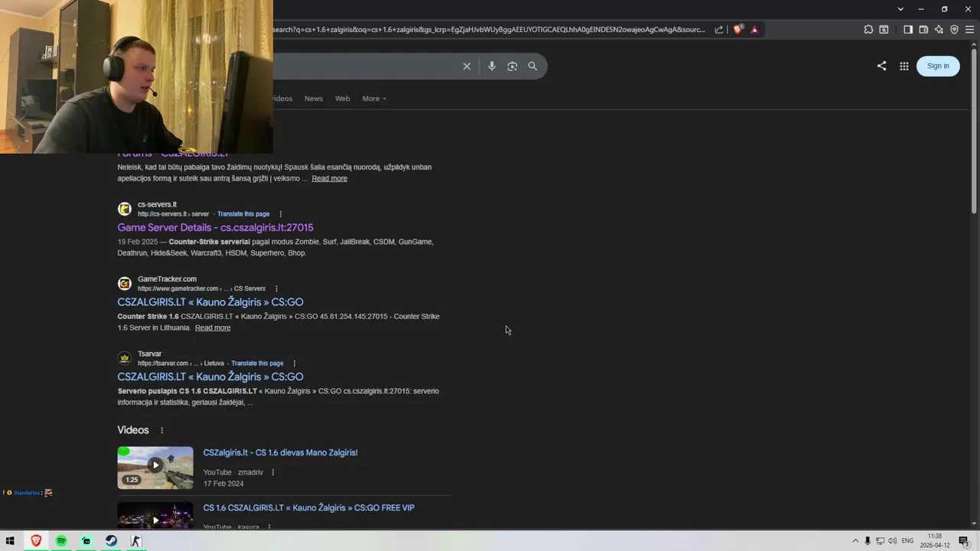The width and height of the screenshot is (980, 551).
Task: Click Brave browser in the taskbar
Action: point(36,541)
